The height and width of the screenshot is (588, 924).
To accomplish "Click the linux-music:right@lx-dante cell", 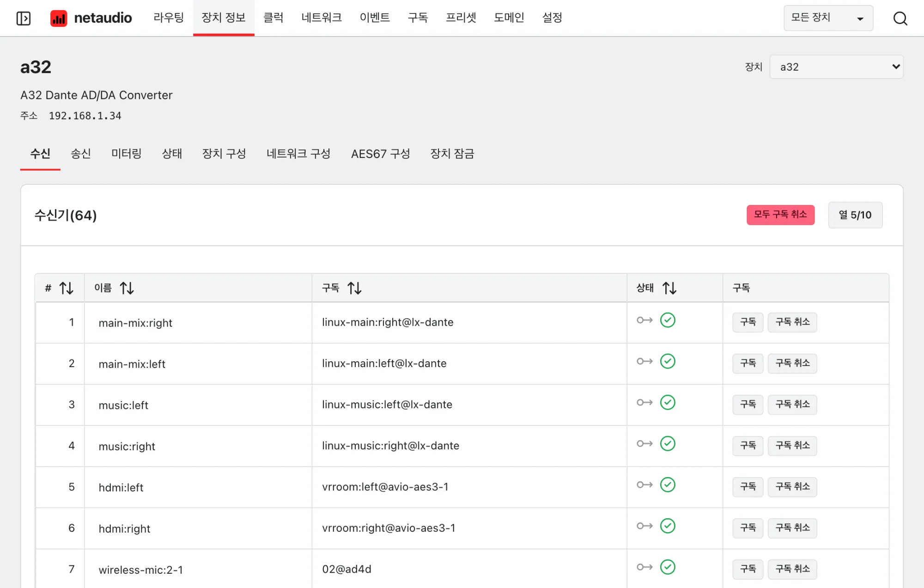I will click(469, 446).
